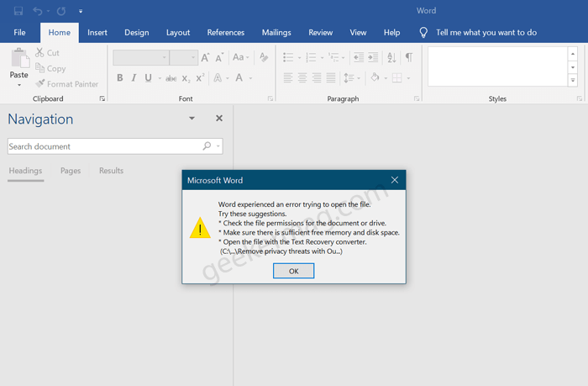
Task: Click the Paste clipboard icon
Action: pos(19,59)
